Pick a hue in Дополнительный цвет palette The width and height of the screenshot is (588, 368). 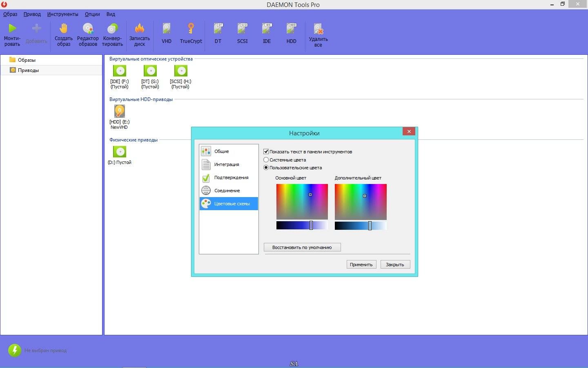tap(361, 202)
